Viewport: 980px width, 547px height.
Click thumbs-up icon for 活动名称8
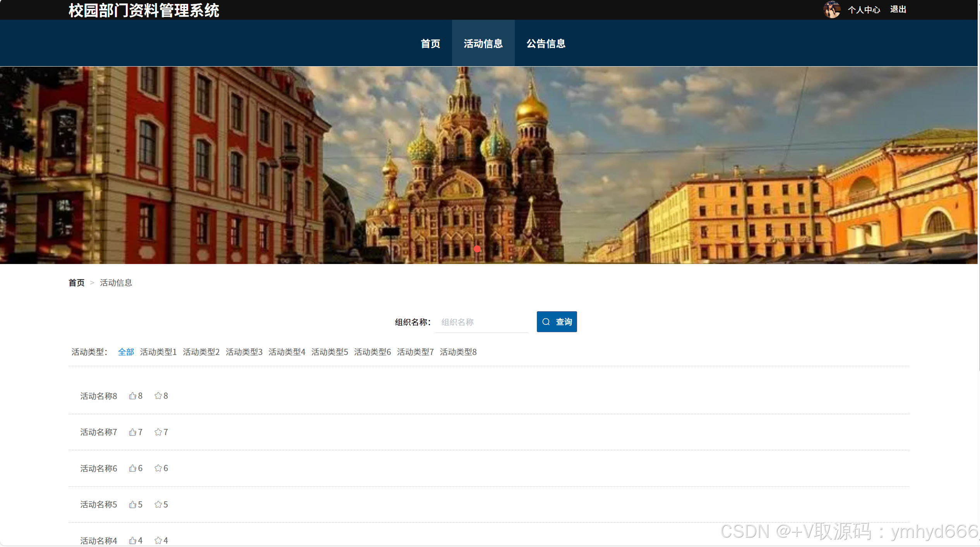[x=133, y=396]
